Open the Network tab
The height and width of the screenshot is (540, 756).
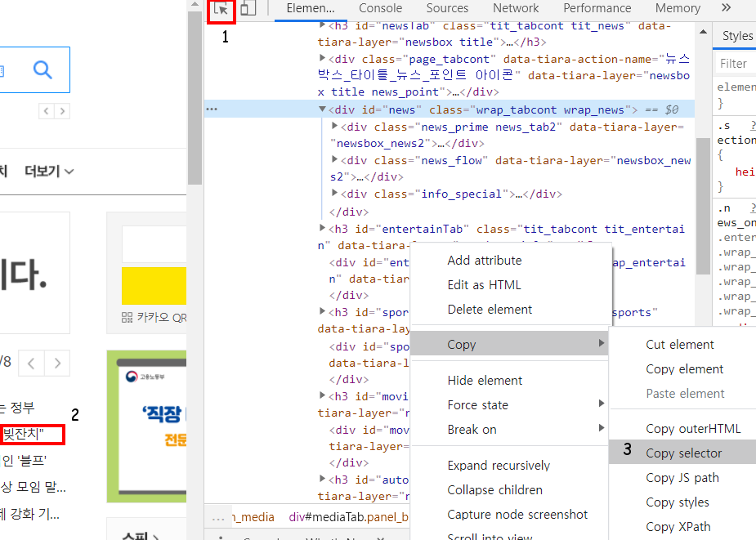pos(516,8)
